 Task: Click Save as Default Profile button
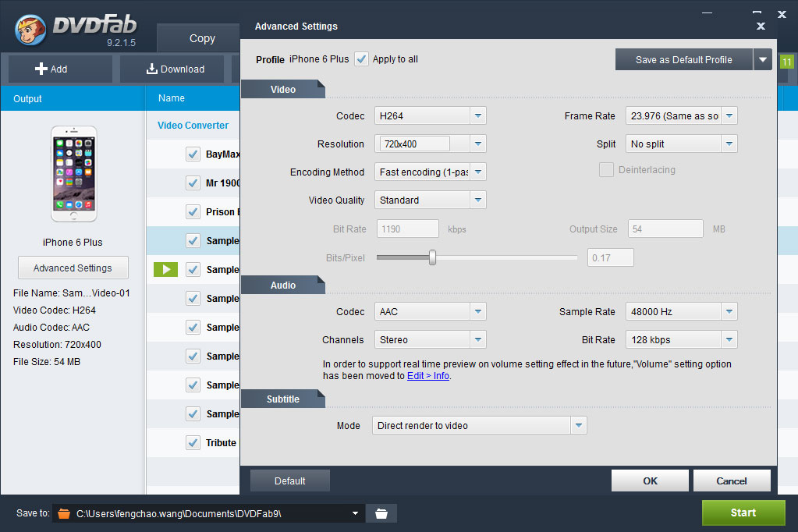[x=684, y=59]
